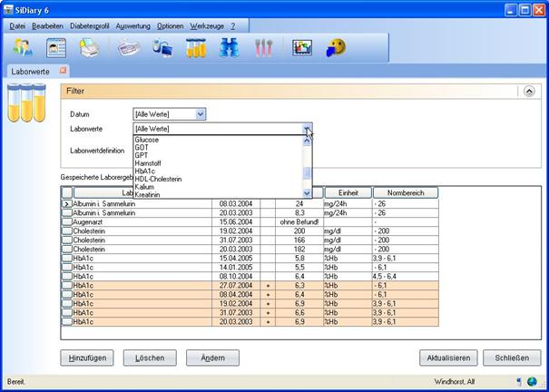Open the Bearbeiten menu

47,26
